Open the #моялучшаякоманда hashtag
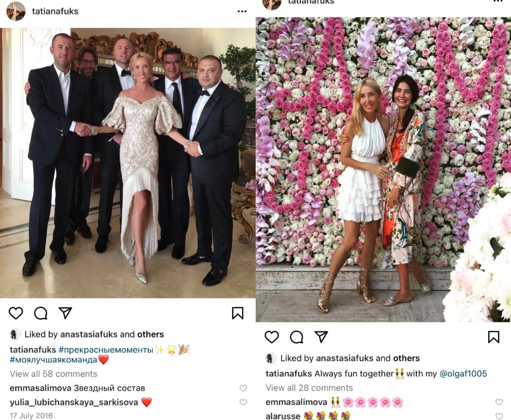 pos(53,360)
